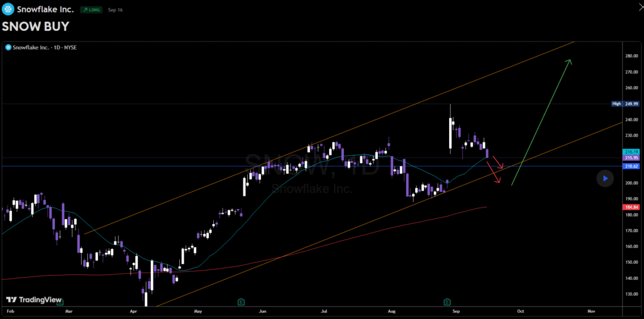Click the earnings marker near June
Viewport: 644px width, 319px height.
pos(241,302)
